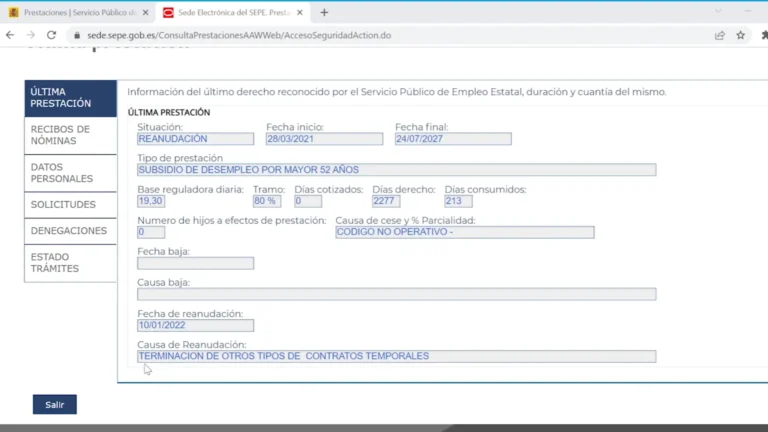Click the 'Días consumidos:' label
Viewport: 768px width, 432px height.
click(485, 190)
